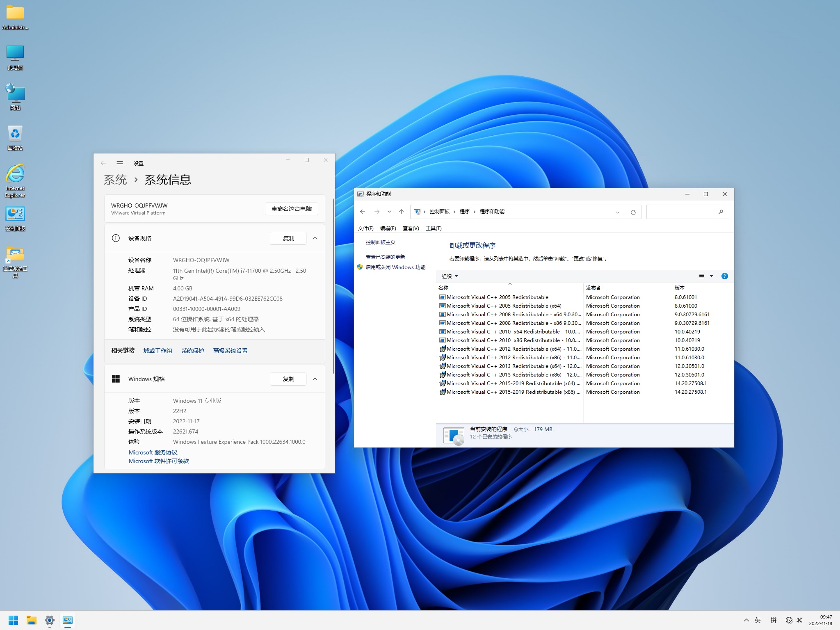Open the 这是激活工具 shortcut icon
The width and height of the screenshot is (840, 630).
(15, 262)
